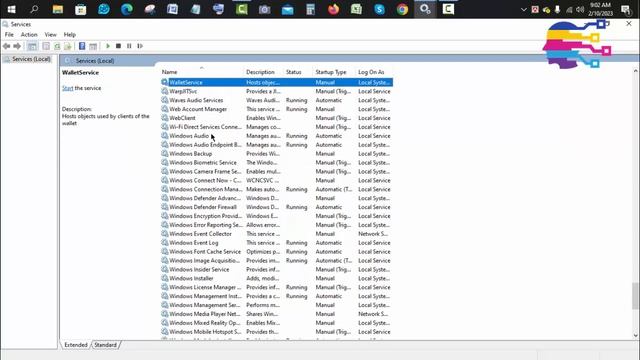Open Properties via the toolbar icon
The image size is (640, 360).
point(46,46)
